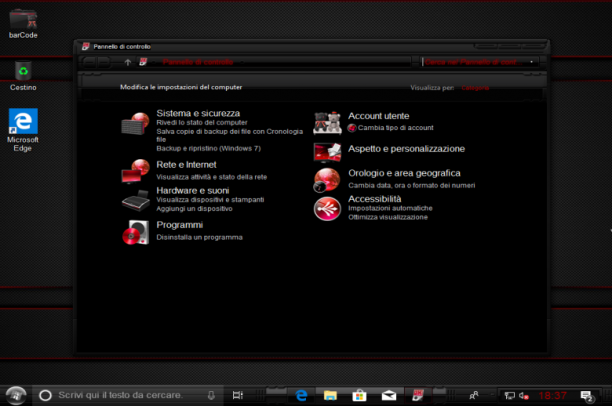
Task: Open the barCode desktop folder
Action: [x=23, y=23]
